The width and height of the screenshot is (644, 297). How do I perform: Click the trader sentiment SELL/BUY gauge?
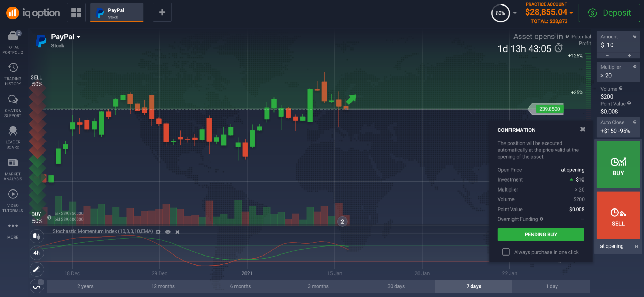click(38, 149)
